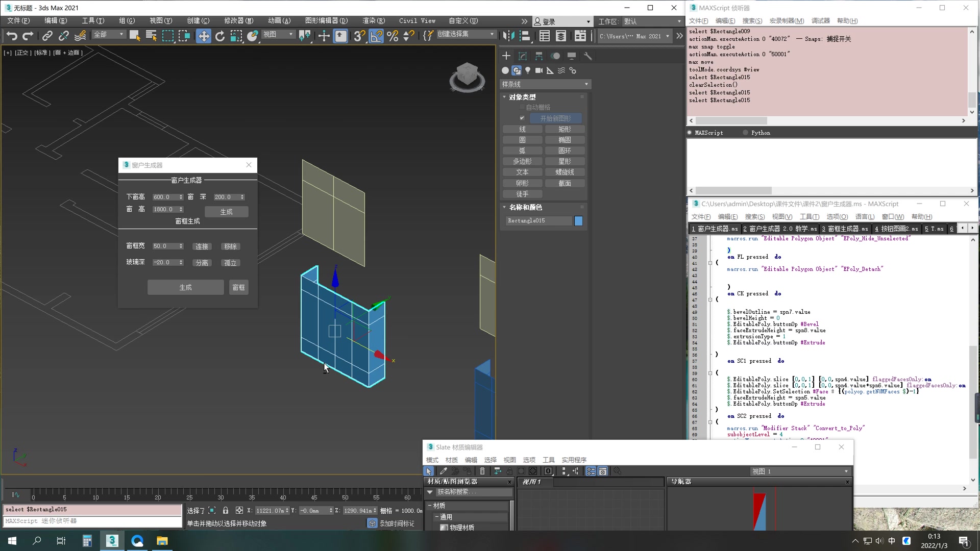Open the 创建选择集 dropdown
Screen dimensions: 980x551
point(466,34)
